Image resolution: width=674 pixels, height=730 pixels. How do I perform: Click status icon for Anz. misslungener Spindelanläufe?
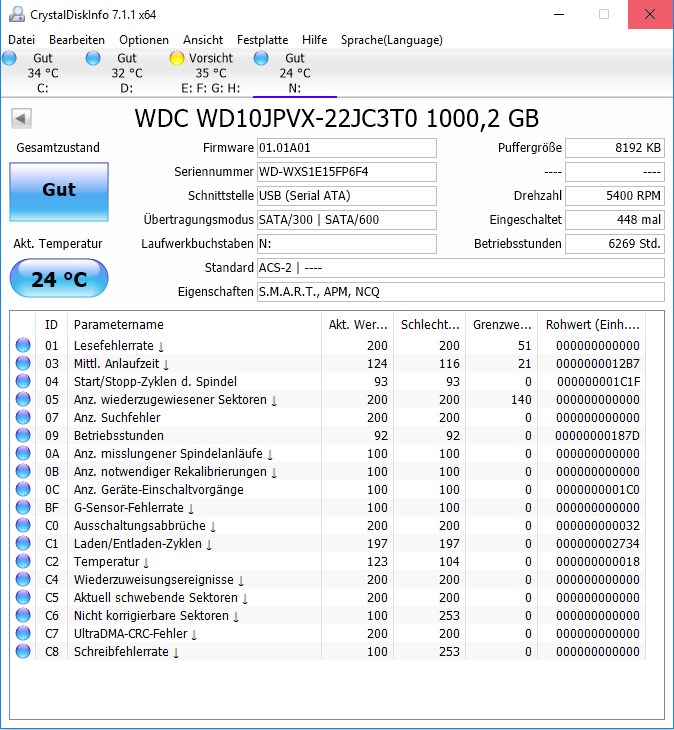point(23,453)
